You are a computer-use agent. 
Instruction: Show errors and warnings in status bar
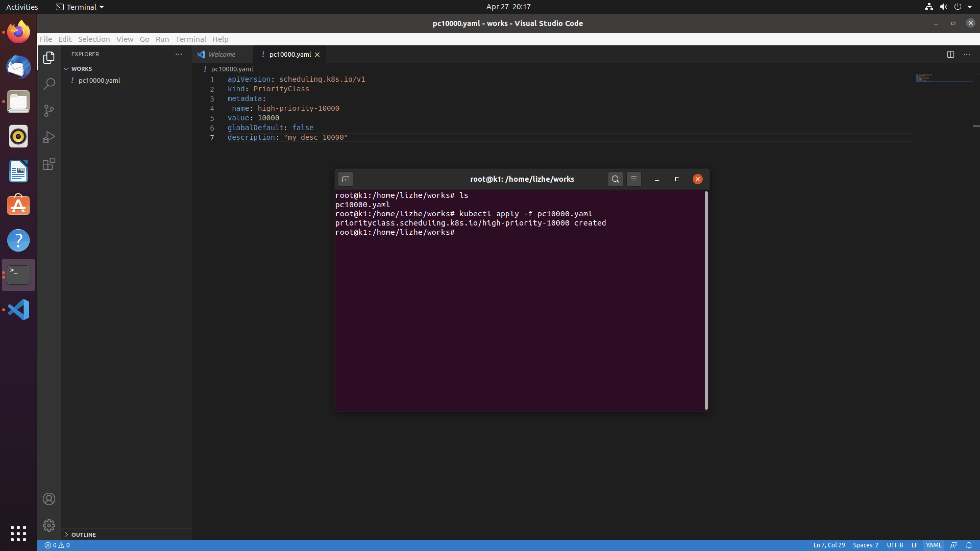[57, 545]
